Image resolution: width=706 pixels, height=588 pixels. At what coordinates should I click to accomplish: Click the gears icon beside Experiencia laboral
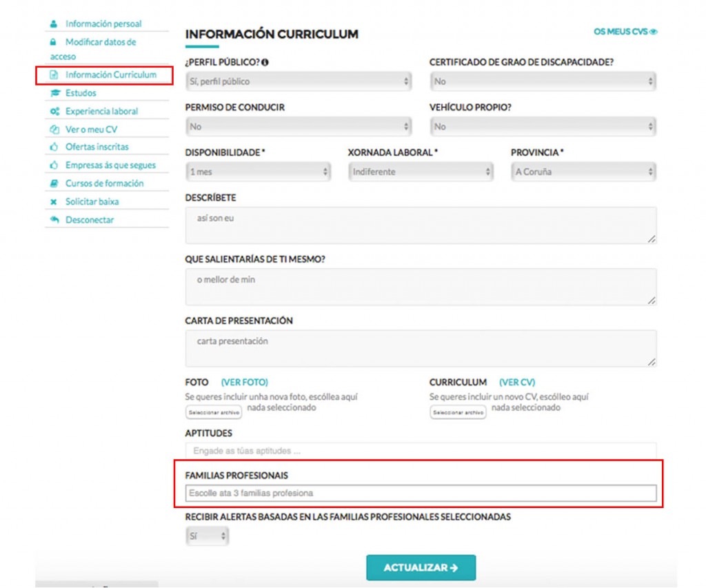pos(55,111)
